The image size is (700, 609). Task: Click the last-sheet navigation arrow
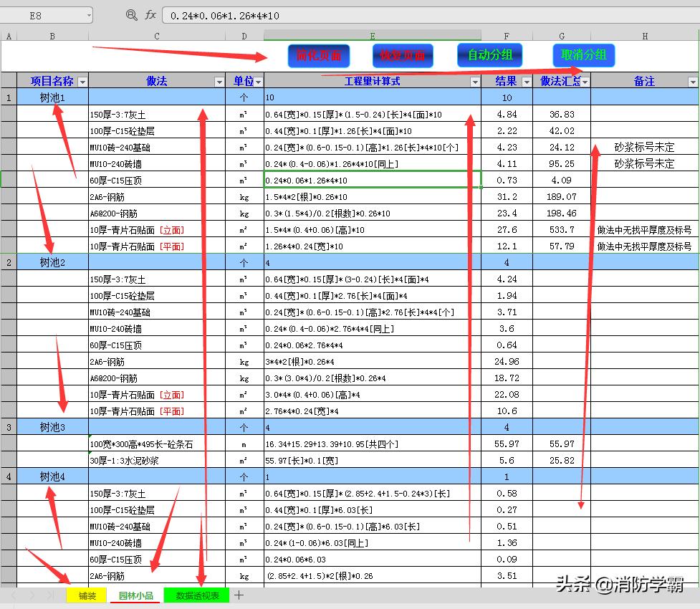[50, 595]
